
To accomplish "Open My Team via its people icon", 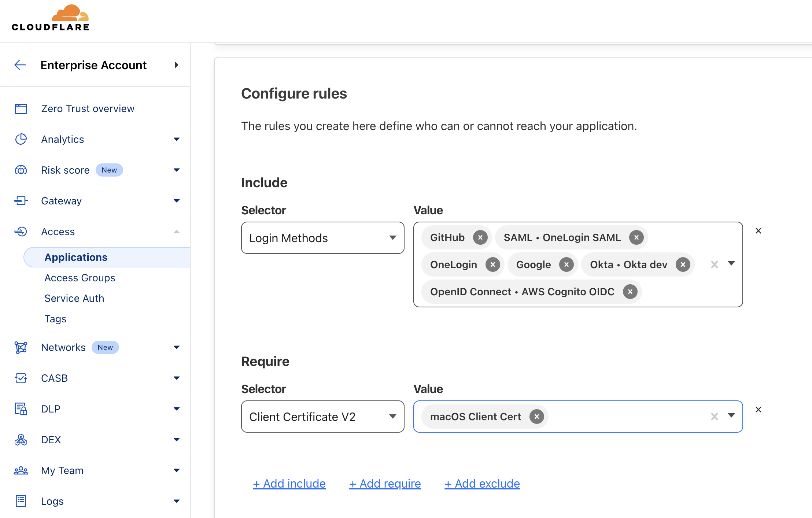I will [x=21, y=470].
